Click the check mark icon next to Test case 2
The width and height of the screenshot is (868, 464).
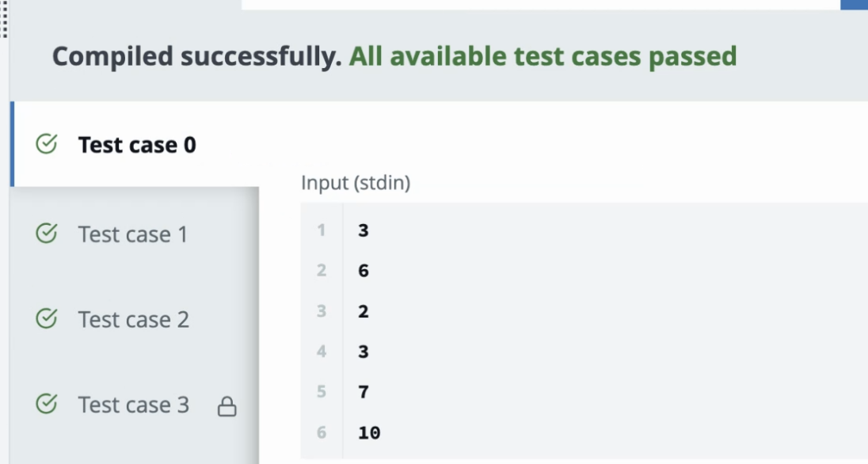coord(47,318)
